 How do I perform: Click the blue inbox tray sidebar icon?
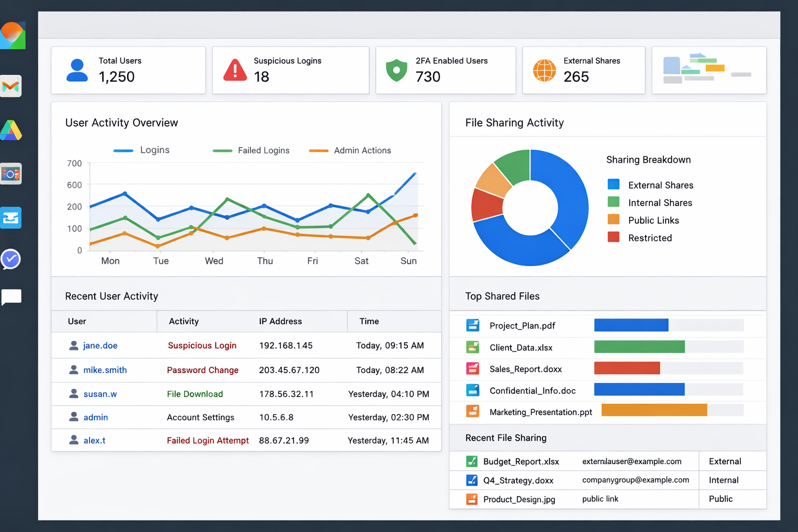(11, 218)
